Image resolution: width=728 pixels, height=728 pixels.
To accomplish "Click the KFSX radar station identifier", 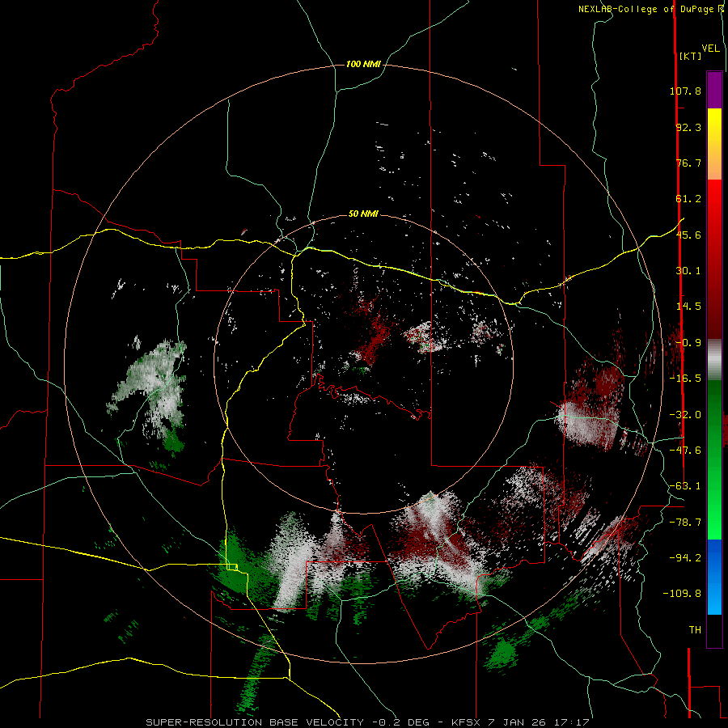I will pos(467,722).
